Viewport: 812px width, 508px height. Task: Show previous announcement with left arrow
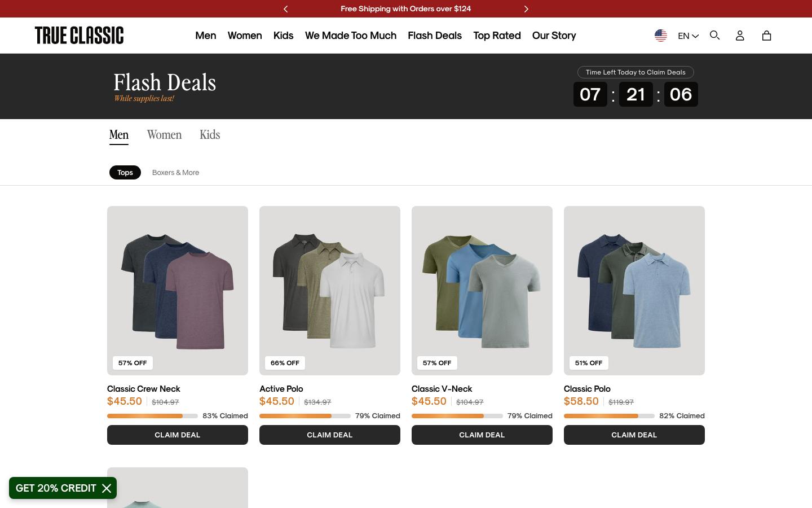pyautogui.click(x=286, y=9)
